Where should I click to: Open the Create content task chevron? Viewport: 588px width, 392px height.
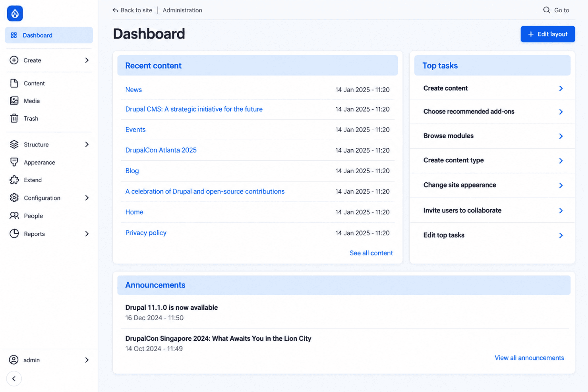coord(561,89)
